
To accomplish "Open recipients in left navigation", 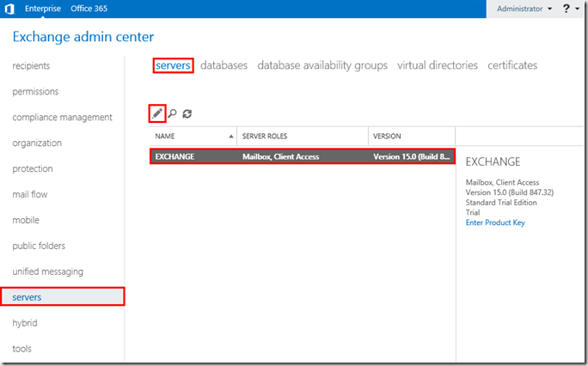I will click(x=31, y=66).
